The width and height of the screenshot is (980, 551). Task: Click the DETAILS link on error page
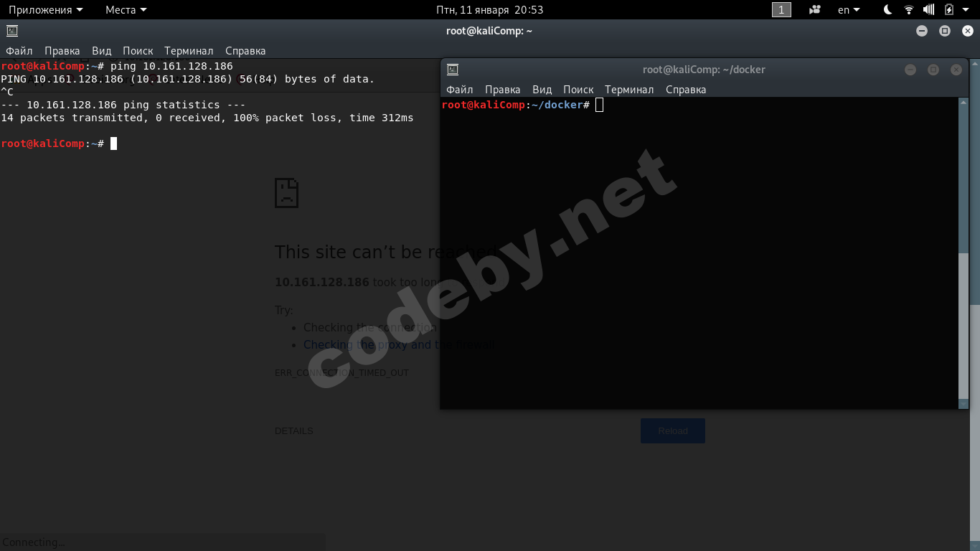pos(294,431)
